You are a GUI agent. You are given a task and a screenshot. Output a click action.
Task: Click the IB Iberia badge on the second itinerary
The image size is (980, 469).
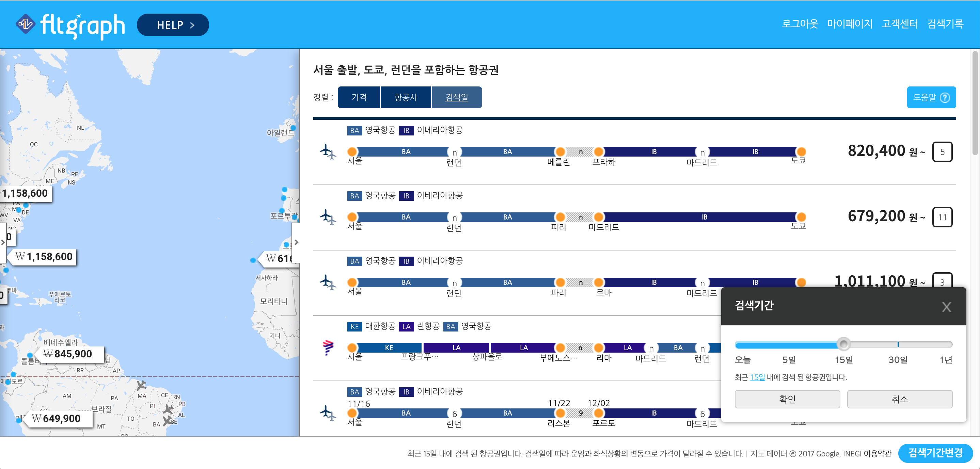click(x=406, y=196)
